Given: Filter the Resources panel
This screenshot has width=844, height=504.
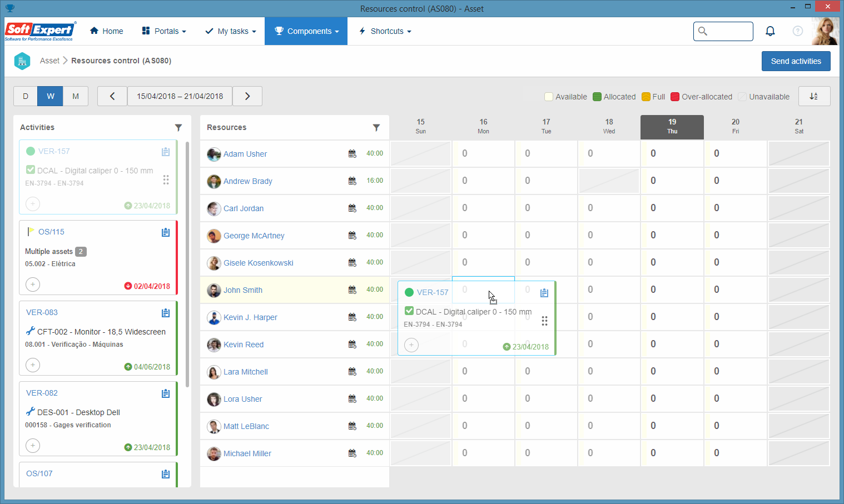Looking at the screenshot, I should pyautogui.click(x=376, y=128).
